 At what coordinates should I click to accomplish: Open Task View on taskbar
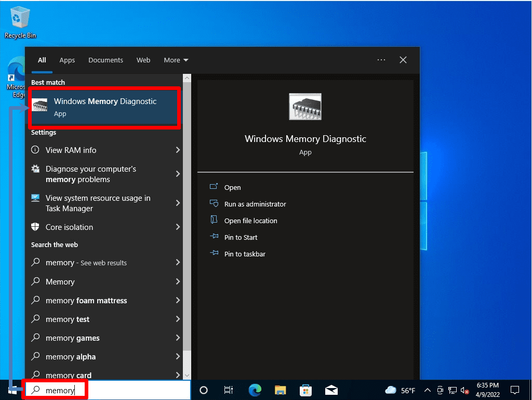229,391
